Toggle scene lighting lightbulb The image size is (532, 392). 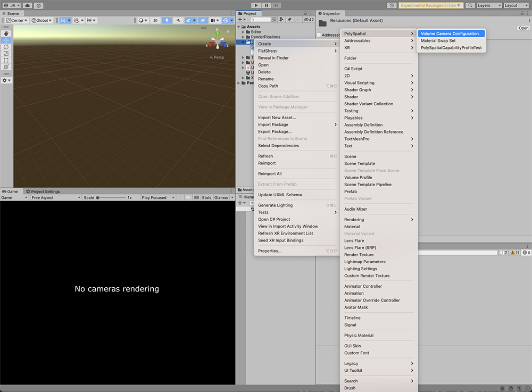tap(167, 20)
